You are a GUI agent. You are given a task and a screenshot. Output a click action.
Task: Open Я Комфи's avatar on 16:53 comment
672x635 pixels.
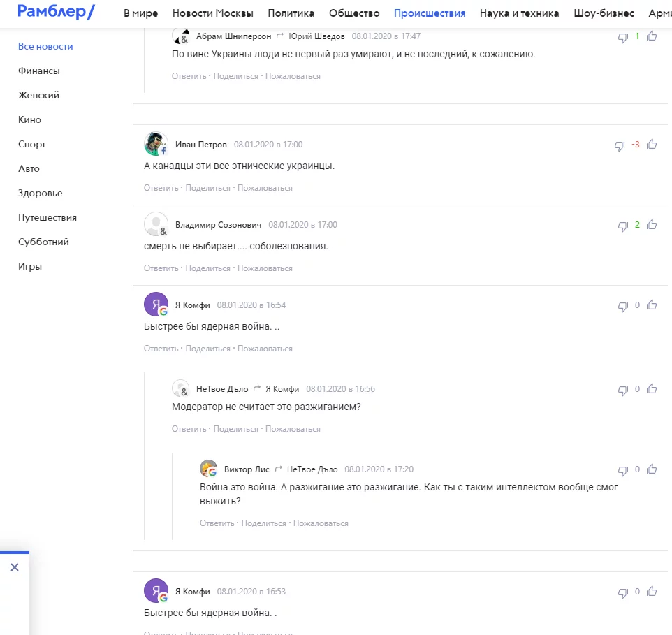(156, 591)
